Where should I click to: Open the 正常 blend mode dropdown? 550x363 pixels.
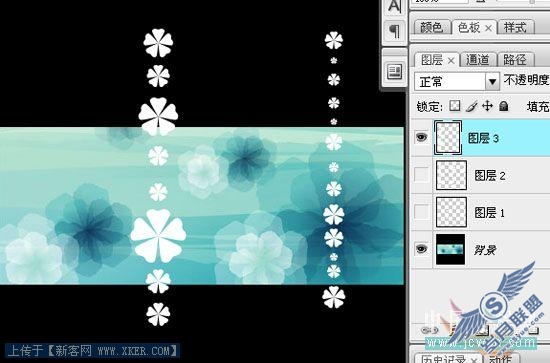457,82
